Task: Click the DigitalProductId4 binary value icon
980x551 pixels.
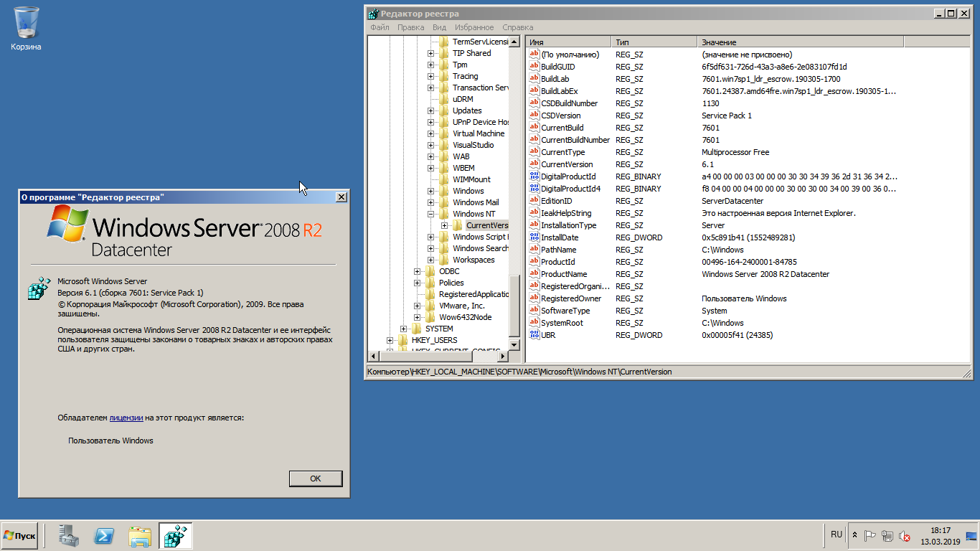Action: pyautogui.click(x=534, y=189)
